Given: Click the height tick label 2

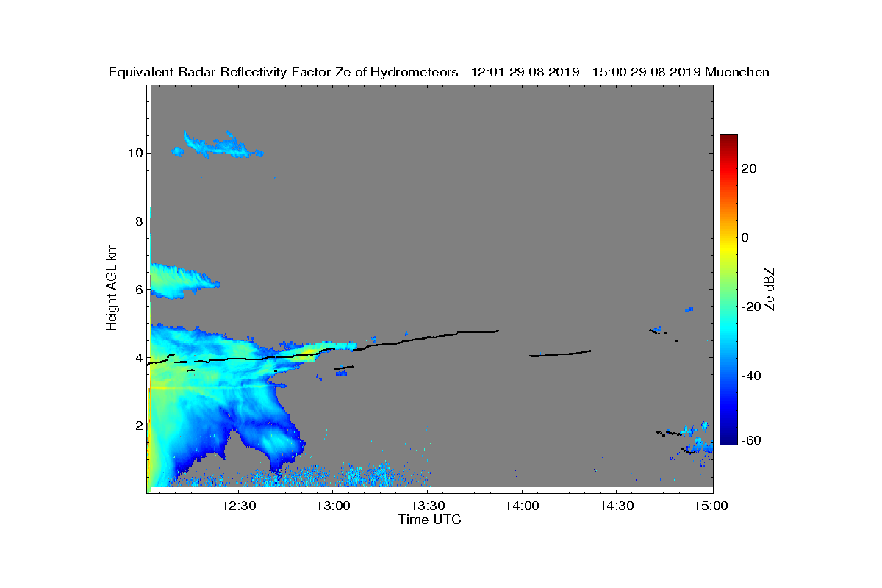Looking at the screenshot, I should (x=140, y=426).
